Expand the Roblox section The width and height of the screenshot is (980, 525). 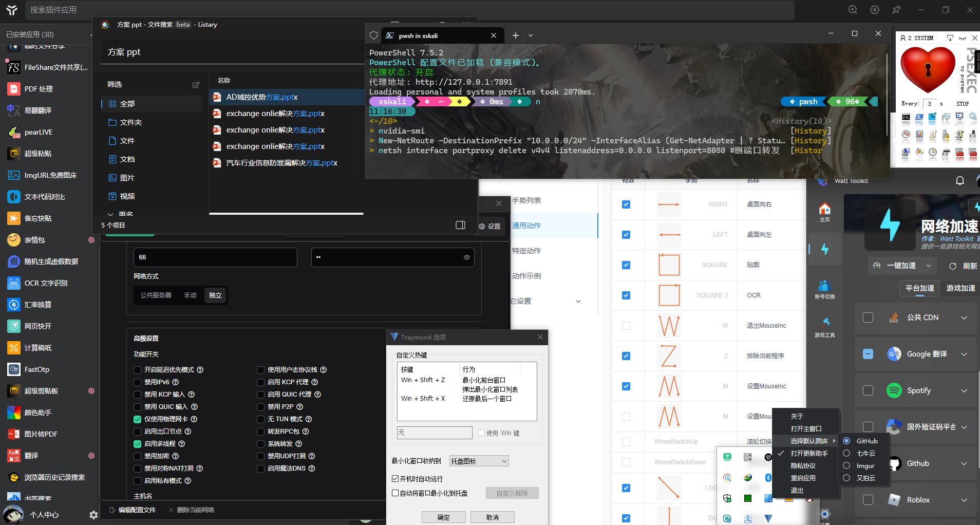point(964,500)
